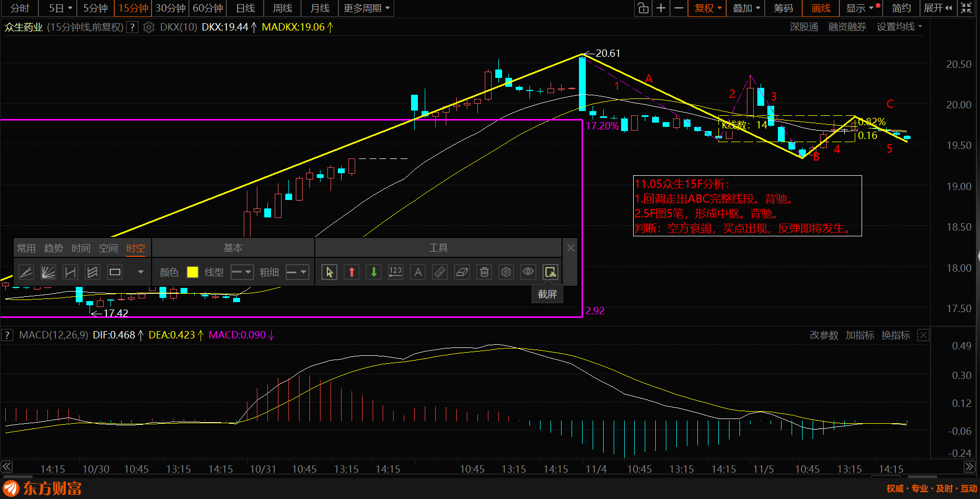Click the 众生药业 stock name
The image size is (980, 499).
tap(24, 27)
